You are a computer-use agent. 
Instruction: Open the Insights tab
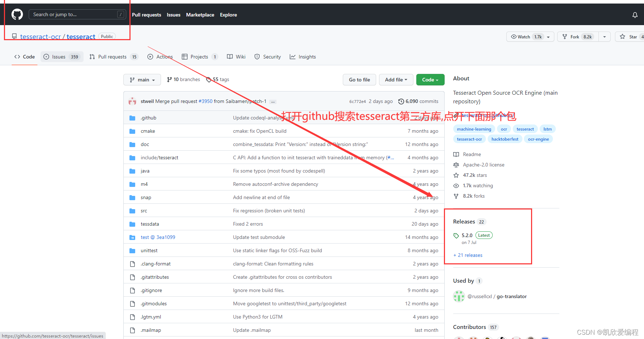(303, 57)
